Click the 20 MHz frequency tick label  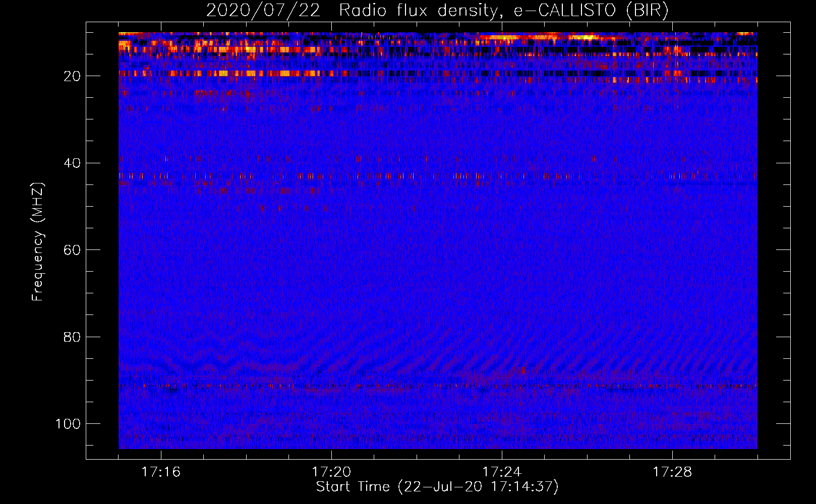tap(72, 76)
